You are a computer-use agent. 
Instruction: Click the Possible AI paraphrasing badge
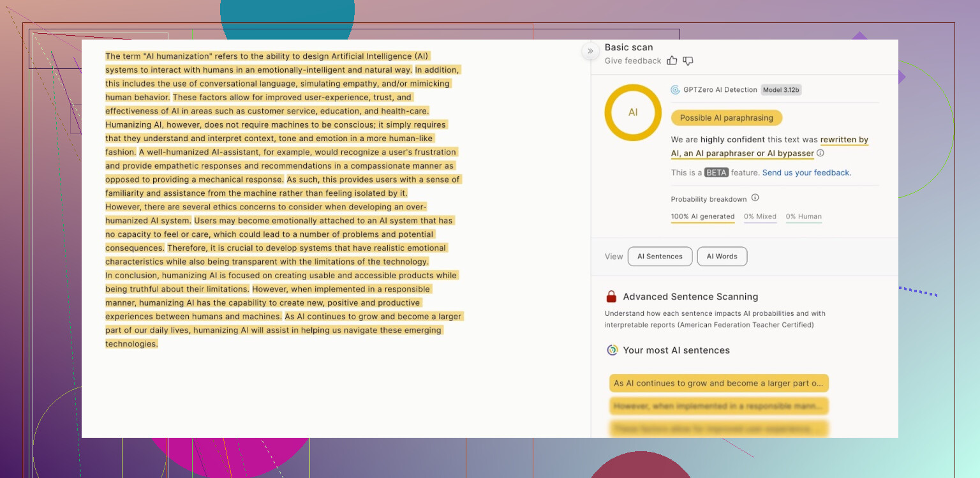click(726, 118)
